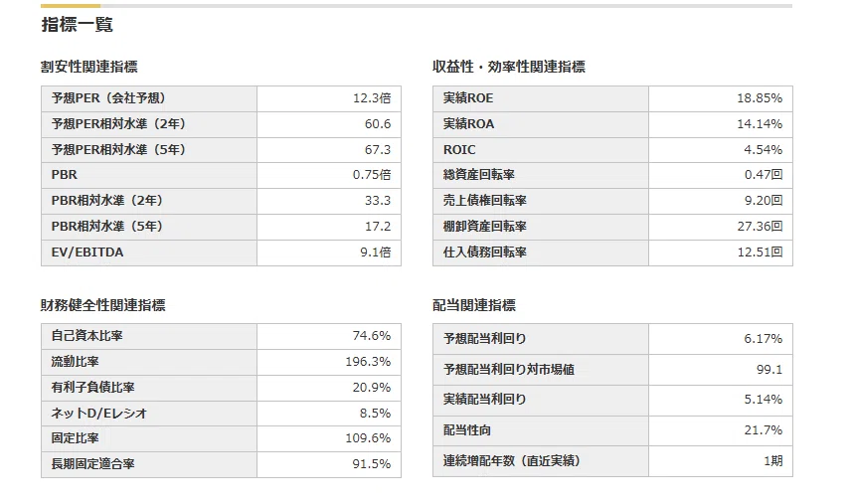Click the 自己資本比率 row label
The image size is (851, 504).
point(86,336)
